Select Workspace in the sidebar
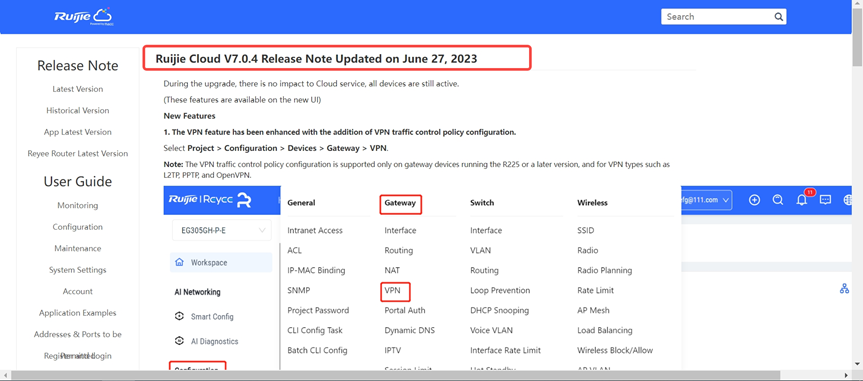This screenshot has width=863, height=381. coord(221,263)
